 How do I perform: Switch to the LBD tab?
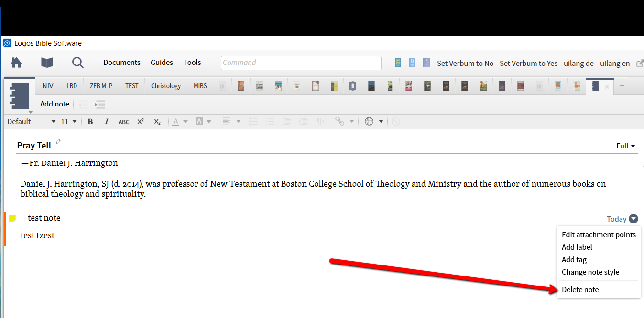click(72, 86)
